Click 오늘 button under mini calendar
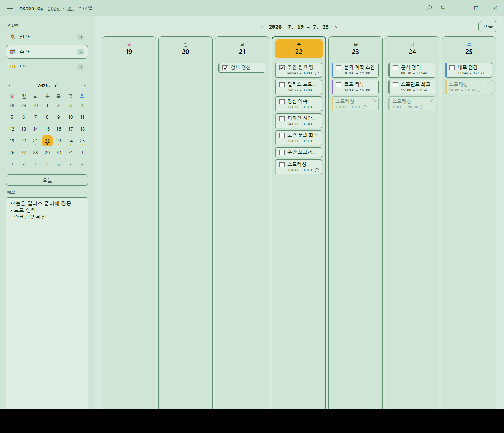Viewport: 504px width, 433px height. (47, 180)
